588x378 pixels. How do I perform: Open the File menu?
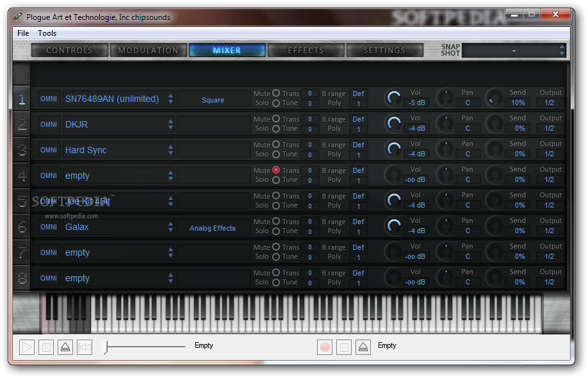[23, 33]
